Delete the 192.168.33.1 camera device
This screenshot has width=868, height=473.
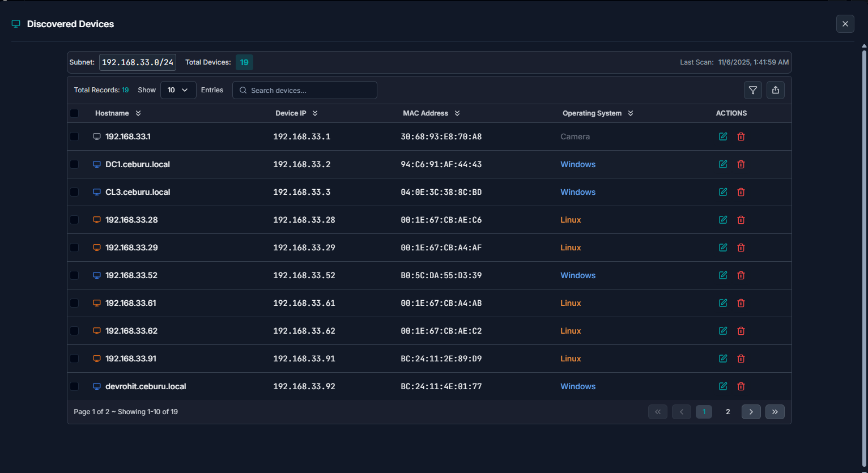(x=741, y=137)
